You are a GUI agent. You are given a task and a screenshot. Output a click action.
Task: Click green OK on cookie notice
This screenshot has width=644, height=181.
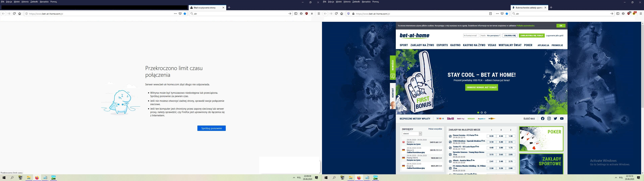coord(561,26)
